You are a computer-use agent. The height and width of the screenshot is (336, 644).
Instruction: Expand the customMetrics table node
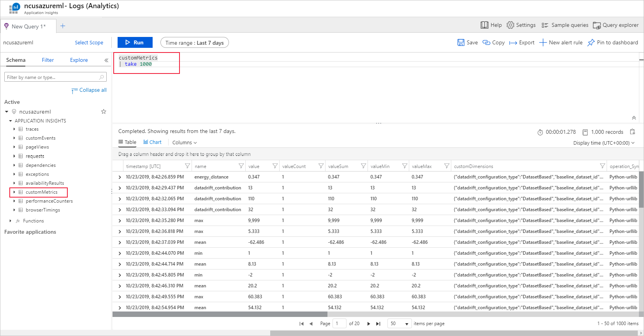pyautogui.click(x=14, y=192)
